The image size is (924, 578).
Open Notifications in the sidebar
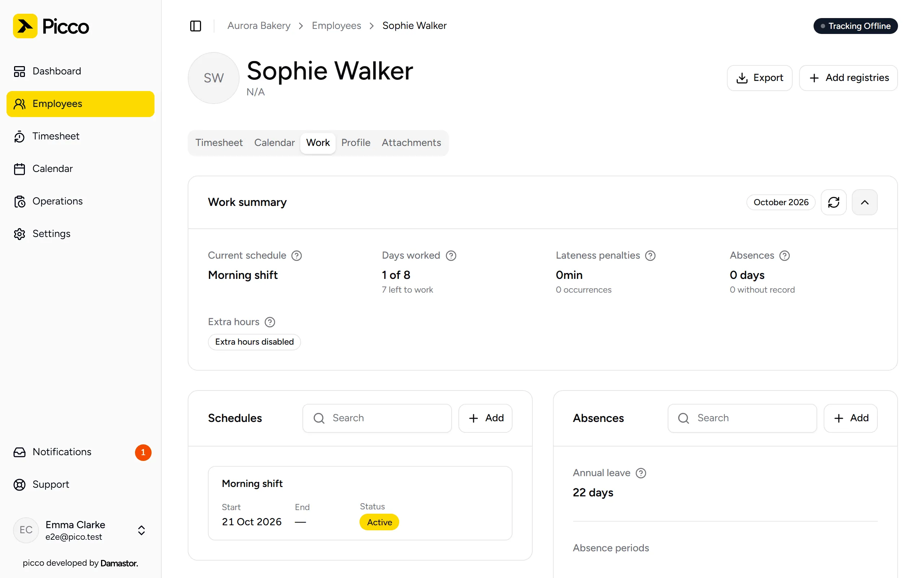click(80, 452)
